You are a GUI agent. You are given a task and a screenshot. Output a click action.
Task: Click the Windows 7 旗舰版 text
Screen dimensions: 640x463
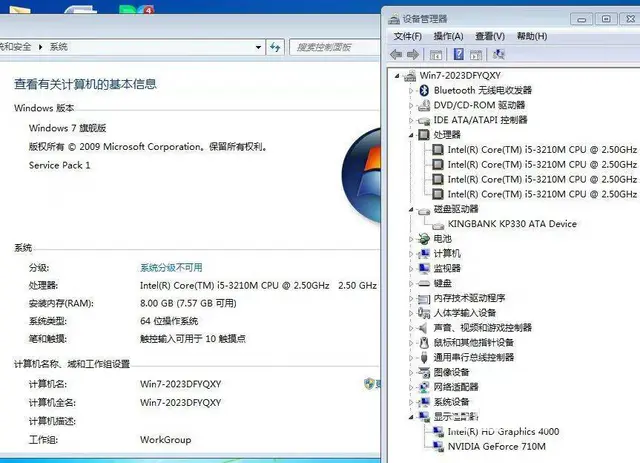(x=67, y=128)
